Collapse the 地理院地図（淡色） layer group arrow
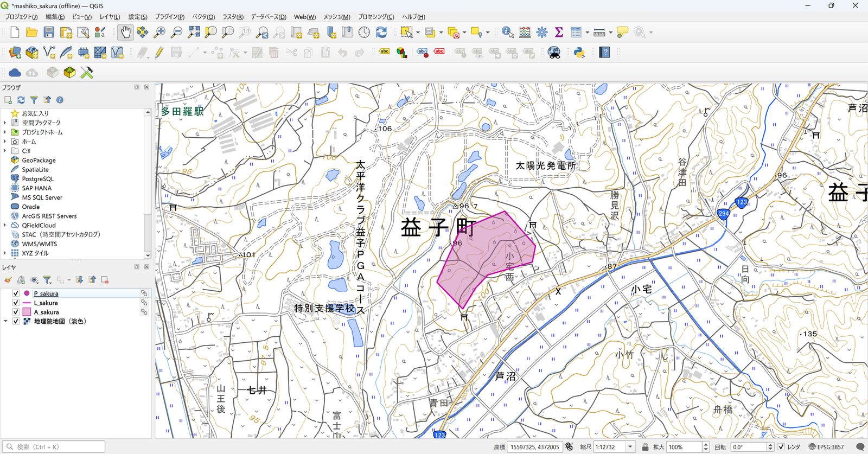The image size is (868, 454). click(x=5, y=321)
